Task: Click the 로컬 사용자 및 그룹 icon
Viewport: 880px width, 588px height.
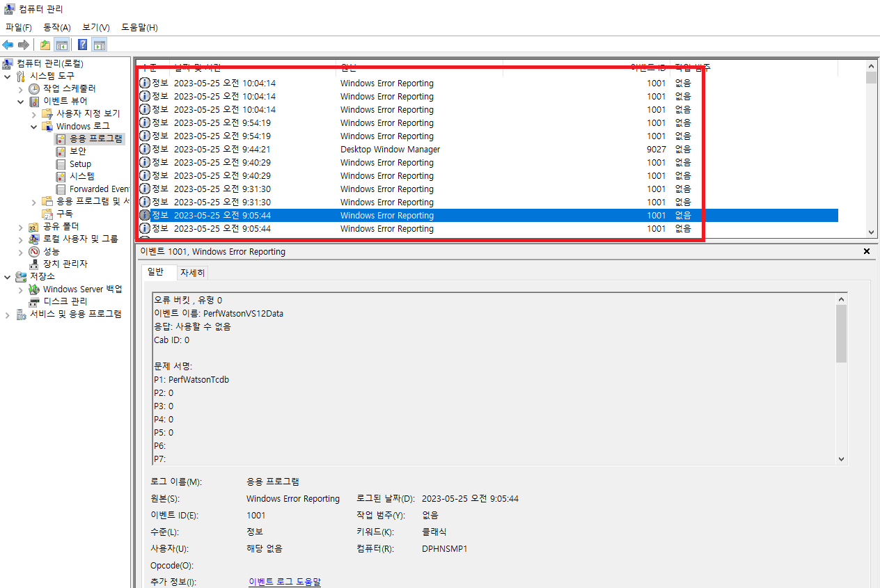Action: coord(34,239)
